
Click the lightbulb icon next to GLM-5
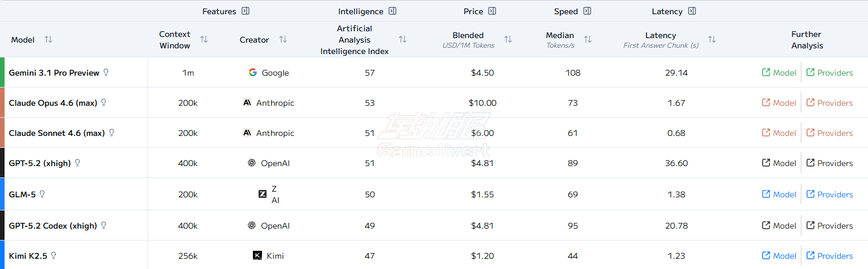click(x=42, y=194)
